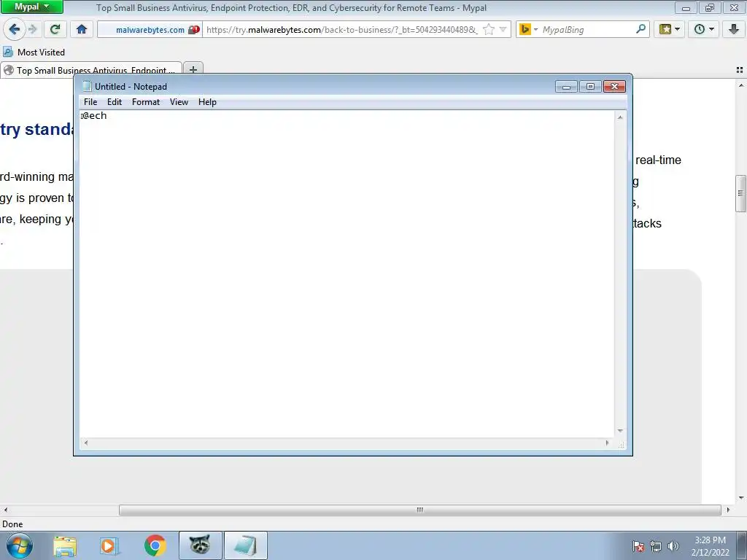Click the browser forward arrow
Image resolution: width=747 pixels, height=560 pixels.
click(33, 29)
